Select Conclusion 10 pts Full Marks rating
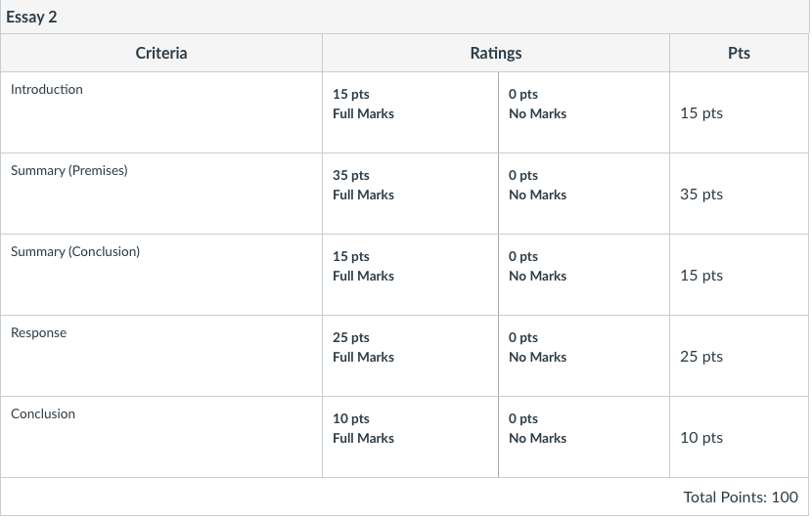 pyautogui.click(x=410, y=437)
